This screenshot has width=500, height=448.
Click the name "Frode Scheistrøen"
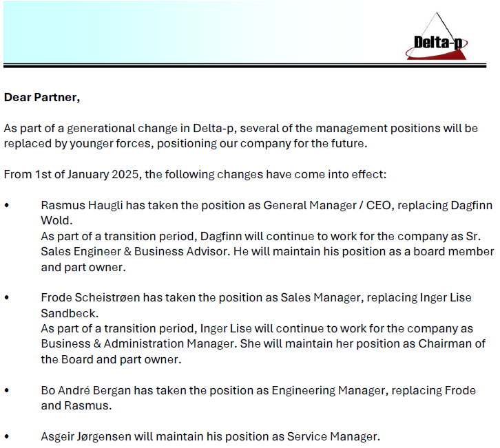tap(90, 298)
